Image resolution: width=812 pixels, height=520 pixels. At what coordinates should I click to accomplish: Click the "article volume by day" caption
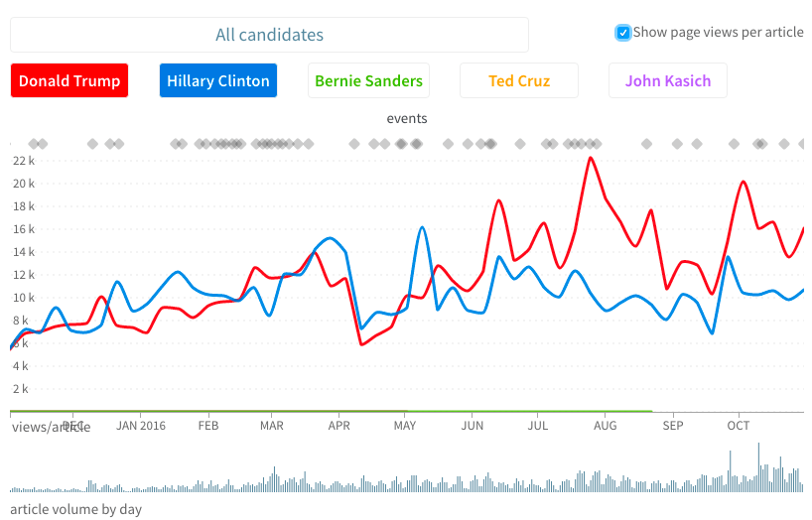(x=75, y=509)
